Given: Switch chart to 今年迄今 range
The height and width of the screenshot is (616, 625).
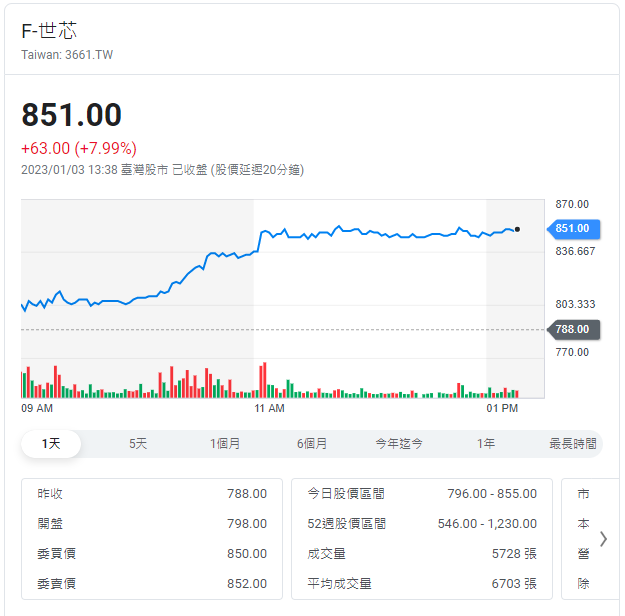Looking at the screenshot, I should tap(399, 444).
